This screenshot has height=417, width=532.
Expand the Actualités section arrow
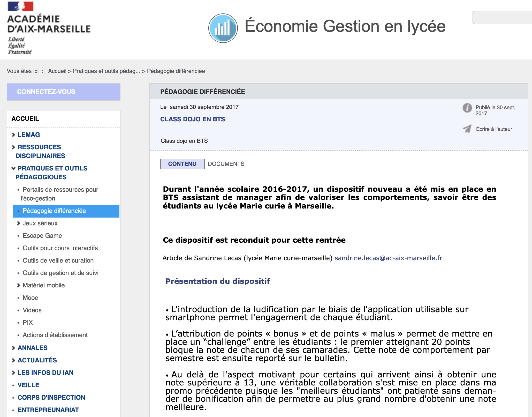point(13,360)
